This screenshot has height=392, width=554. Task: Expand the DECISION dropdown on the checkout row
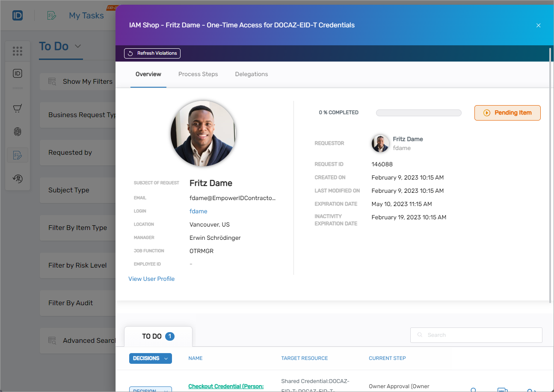150,389
